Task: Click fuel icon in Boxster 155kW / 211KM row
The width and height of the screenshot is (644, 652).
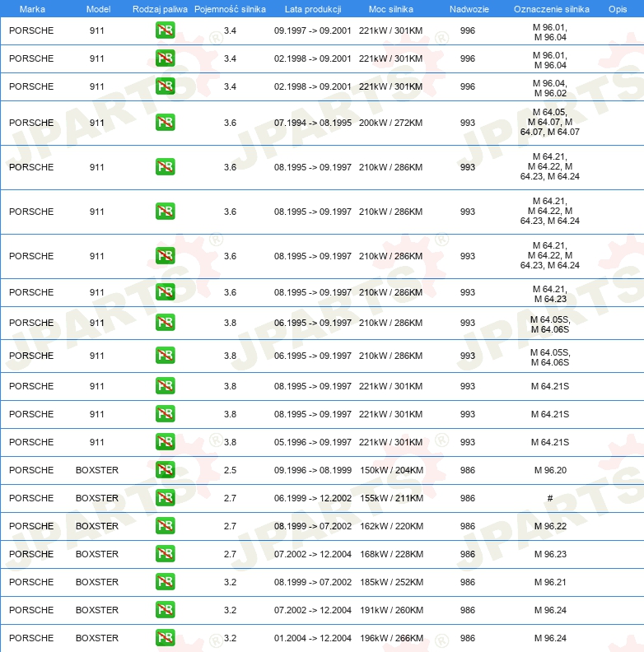Action: click(x=166, y=498)
